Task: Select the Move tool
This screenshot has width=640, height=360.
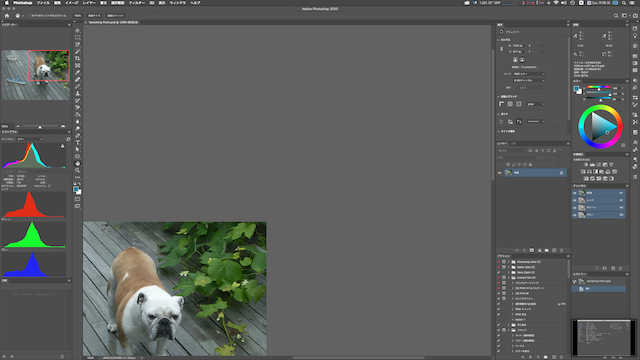Action: point(78,31)
